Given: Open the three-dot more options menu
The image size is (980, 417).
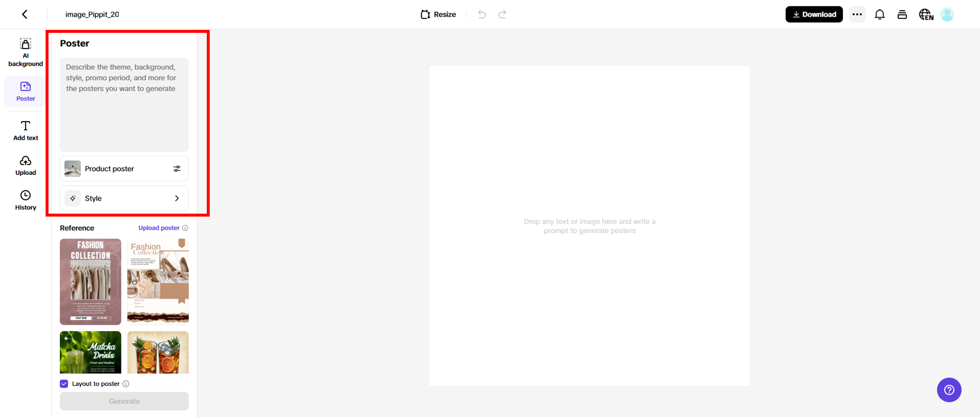Looking at the screenshot, I should tap(857, 14).
